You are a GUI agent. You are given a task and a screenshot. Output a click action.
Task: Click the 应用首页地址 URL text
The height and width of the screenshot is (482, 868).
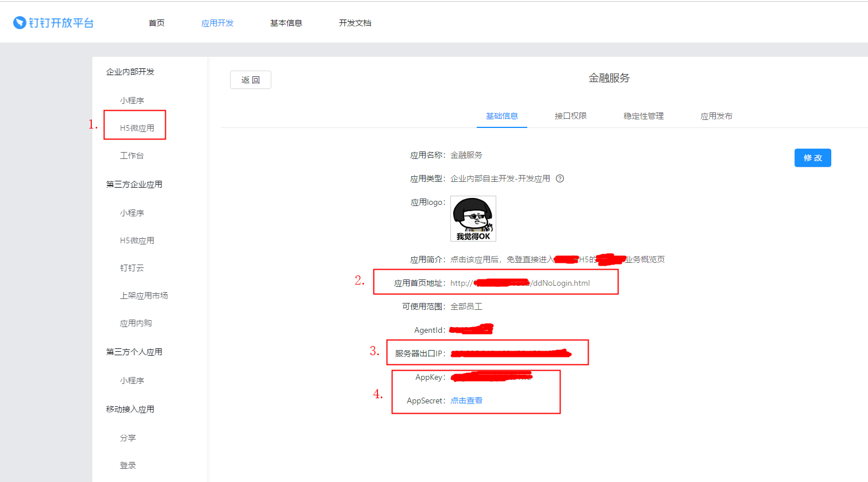(x=520, y=283)
